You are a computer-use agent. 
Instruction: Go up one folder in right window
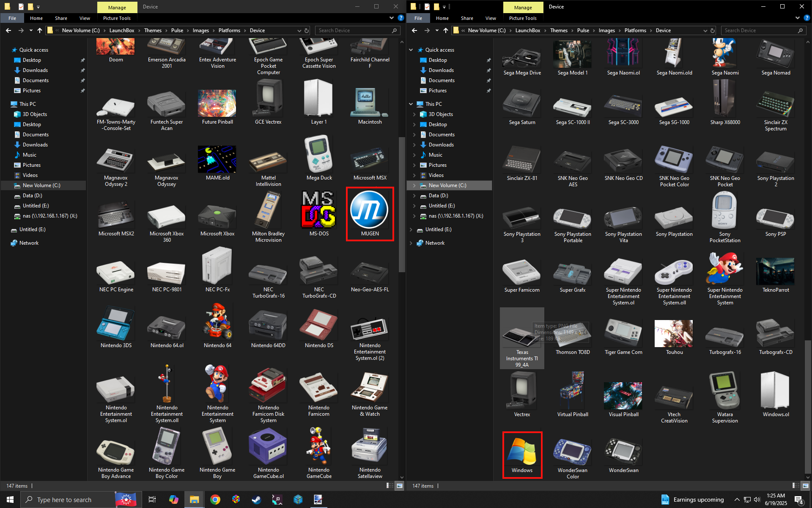click(x=446, y=30)
